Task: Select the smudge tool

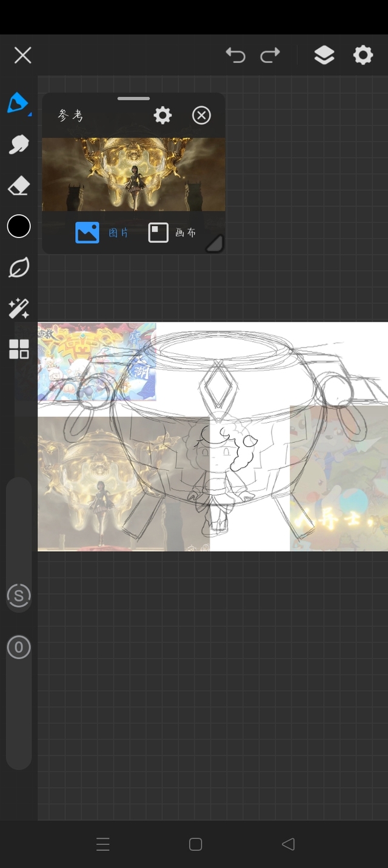Action: [18, 144]
